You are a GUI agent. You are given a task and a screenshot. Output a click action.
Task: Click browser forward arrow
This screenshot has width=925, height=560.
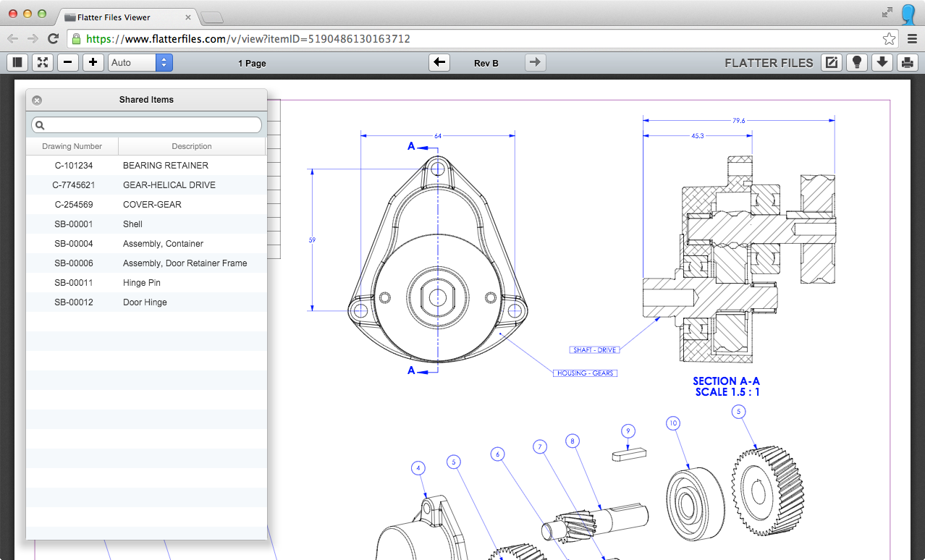(x=33, y=39)
